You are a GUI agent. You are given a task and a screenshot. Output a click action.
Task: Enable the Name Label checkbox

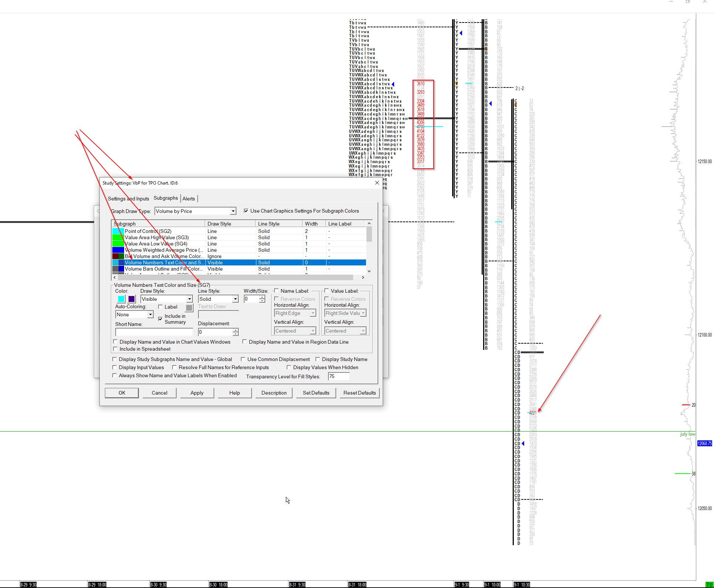[x=276, y=291]
